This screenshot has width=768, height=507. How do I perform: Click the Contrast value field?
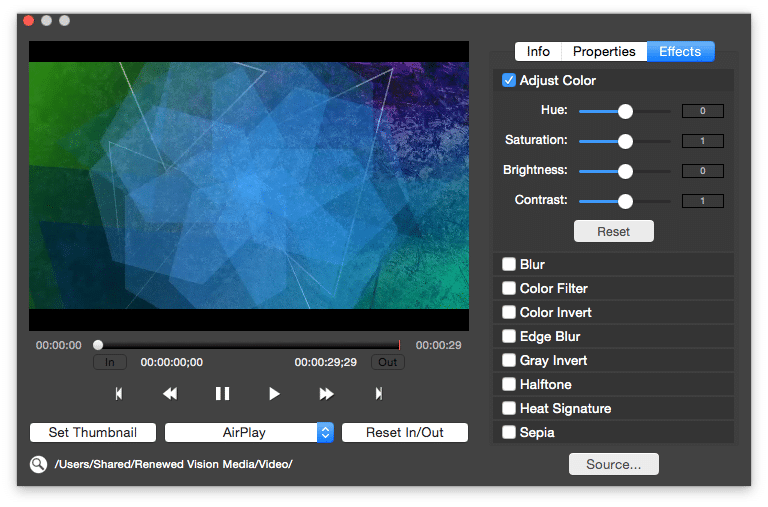(x=703, y=201)
